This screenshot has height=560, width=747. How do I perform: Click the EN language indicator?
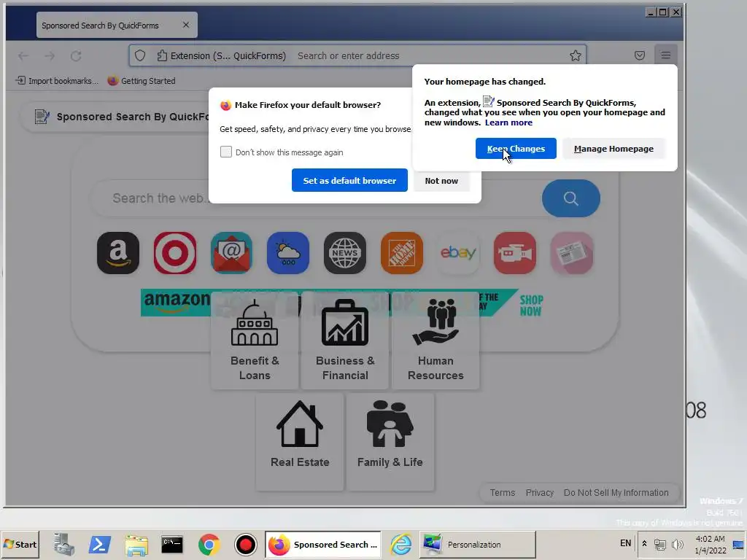[x=625, y=543]
